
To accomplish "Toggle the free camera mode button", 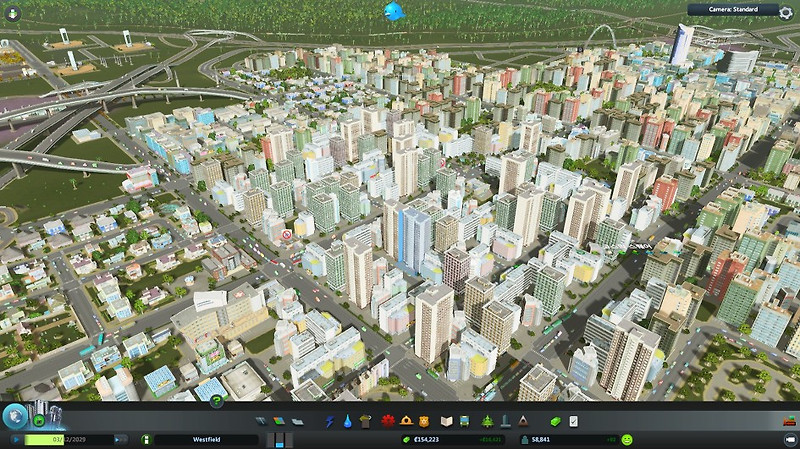I will pyautogui.click(x=790, y=439).
